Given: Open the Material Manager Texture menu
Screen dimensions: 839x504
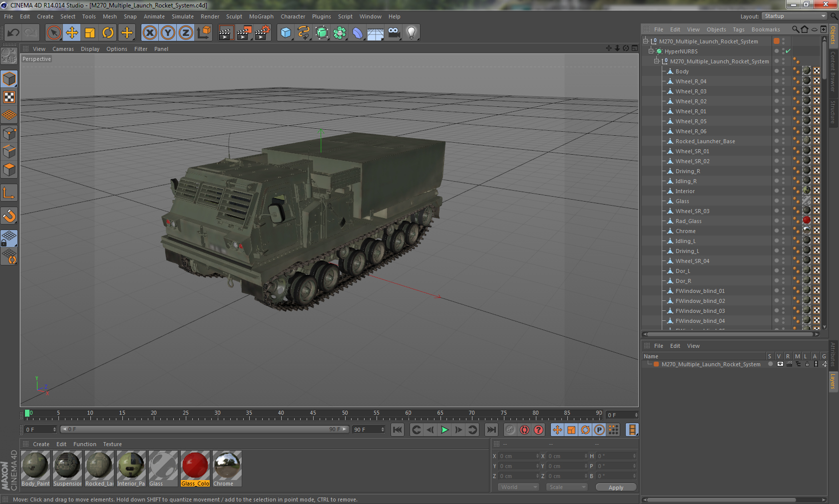Looking at the screenshot, I should click(x=112, y=444).
